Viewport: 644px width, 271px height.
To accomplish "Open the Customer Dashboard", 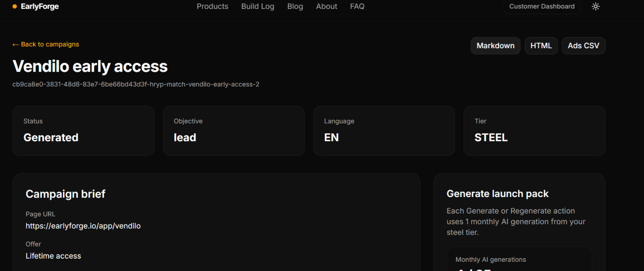I will click(x=542, y=6).
